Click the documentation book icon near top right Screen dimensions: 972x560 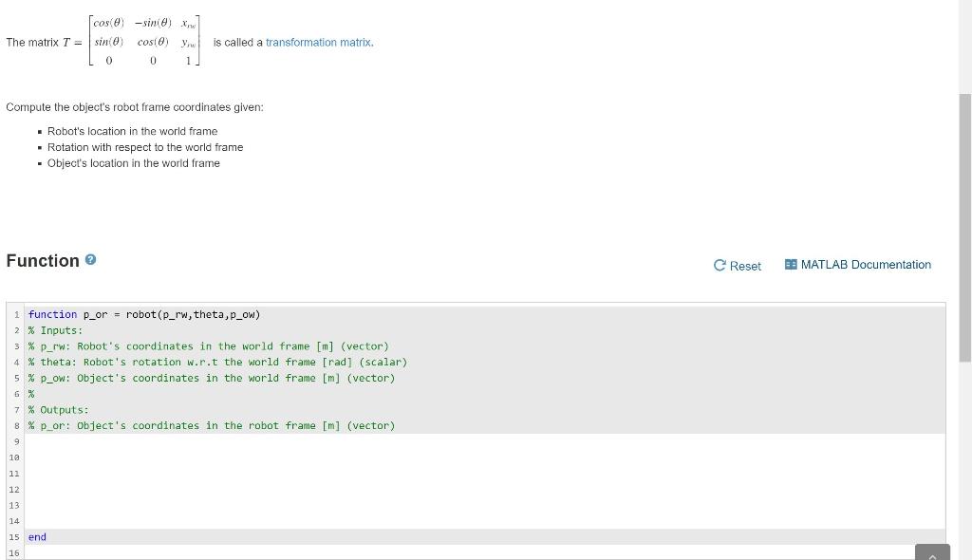(x=790, y=265)
